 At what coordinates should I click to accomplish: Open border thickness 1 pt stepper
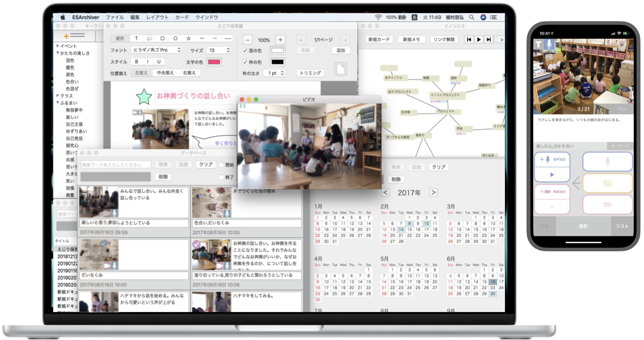(x=275, y=73)
